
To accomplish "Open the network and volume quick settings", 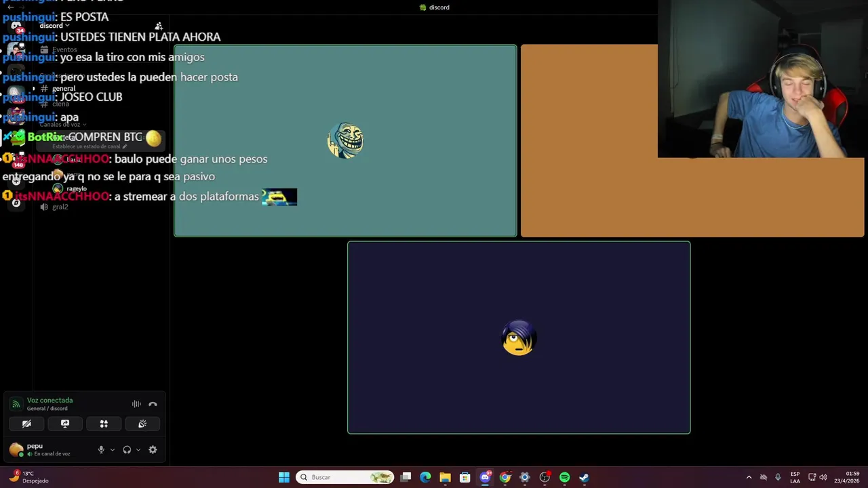I will [817, 477].
